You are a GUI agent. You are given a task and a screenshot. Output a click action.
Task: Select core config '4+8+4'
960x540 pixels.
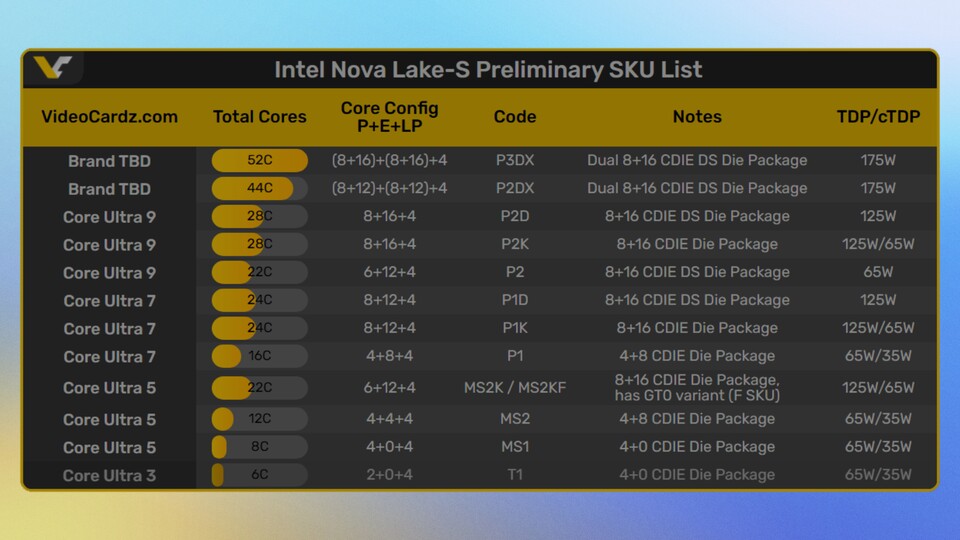389,356
